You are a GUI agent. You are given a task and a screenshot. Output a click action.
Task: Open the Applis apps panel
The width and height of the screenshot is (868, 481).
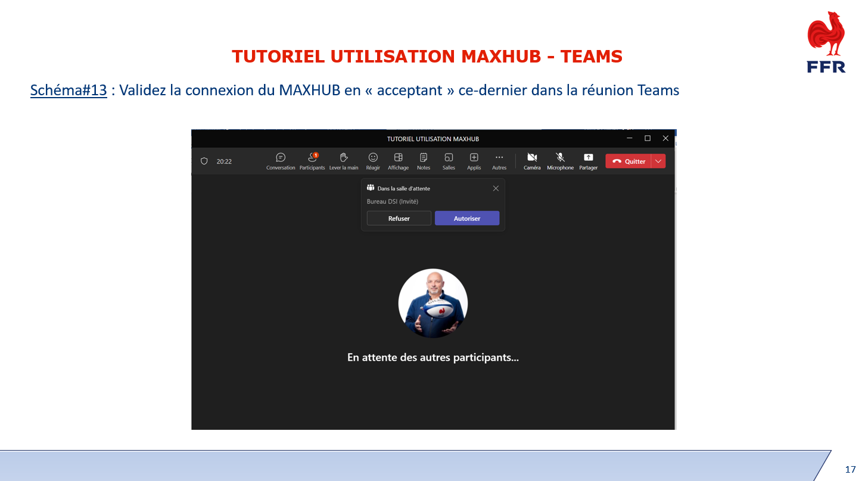tap(474, 161)
